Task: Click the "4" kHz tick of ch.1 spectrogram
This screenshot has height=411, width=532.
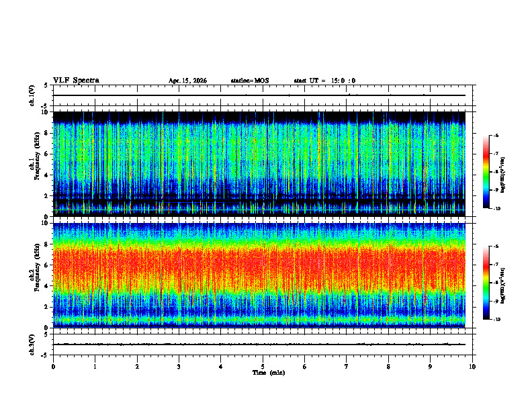Action: (x=47, y=175)
